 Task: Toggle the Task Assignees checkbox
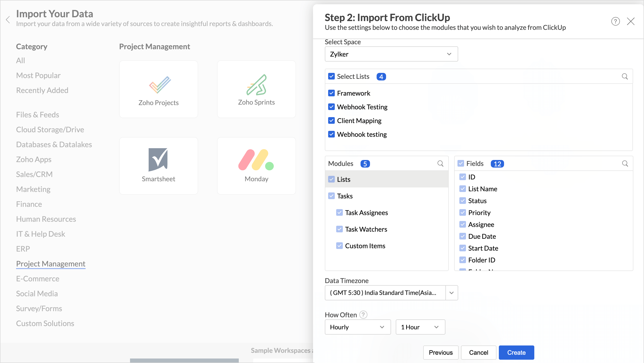click(x=339, y=212)
